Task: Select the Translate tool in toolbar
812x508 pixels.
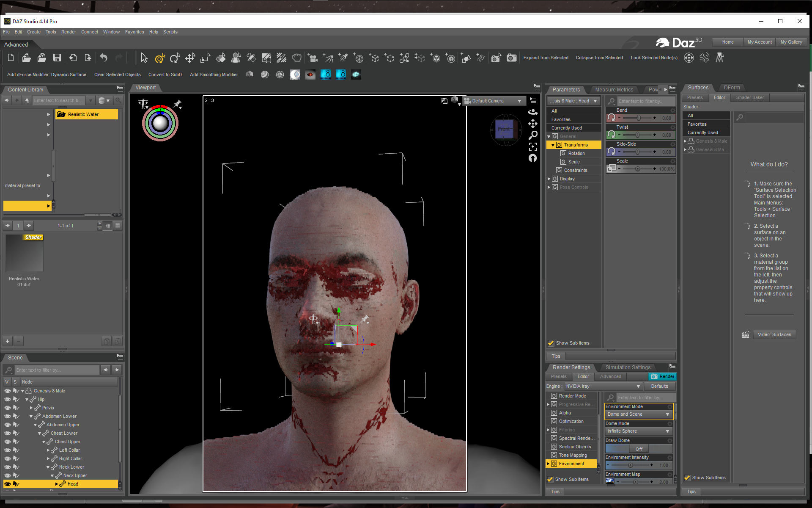Action: (190, 58)
